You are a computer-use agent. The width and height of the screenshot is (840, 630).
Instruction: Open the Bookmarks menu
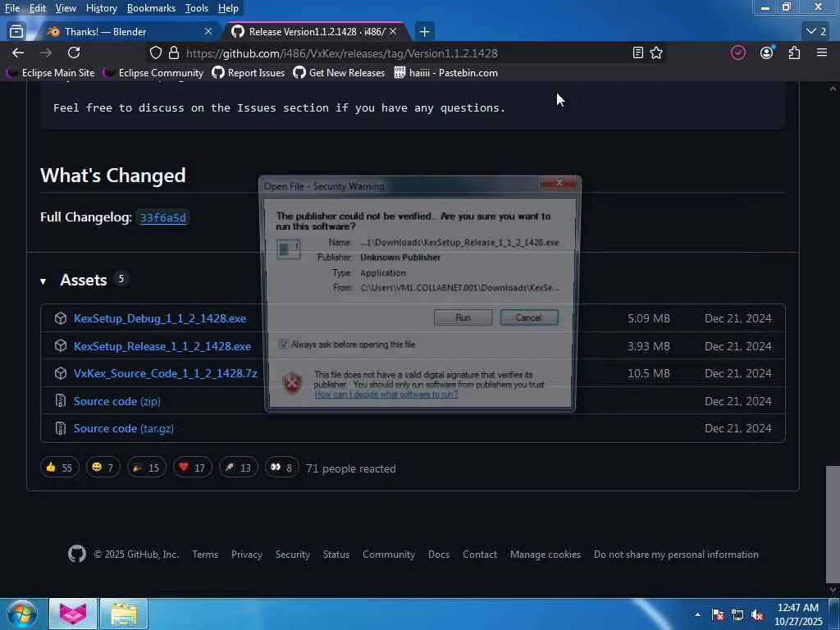tap(151, 8)
